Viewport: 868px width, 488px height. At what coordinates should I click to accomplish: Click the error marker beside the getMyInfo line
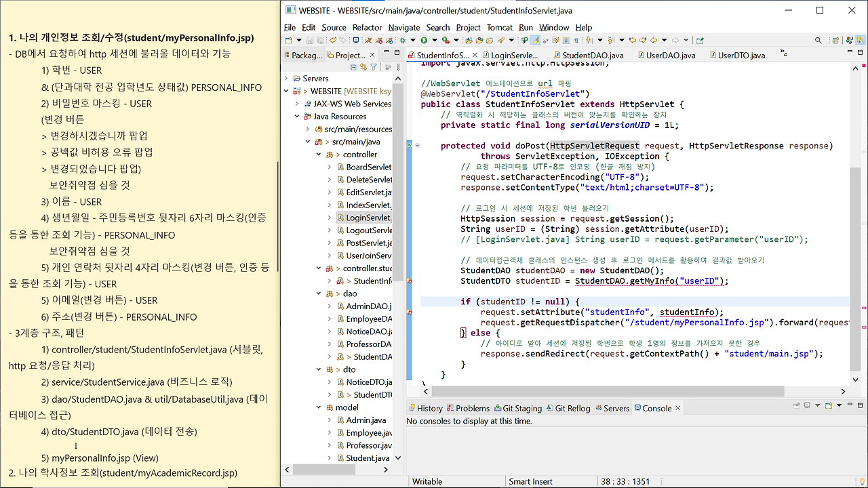pyautogui.click(x=410, y=281)
